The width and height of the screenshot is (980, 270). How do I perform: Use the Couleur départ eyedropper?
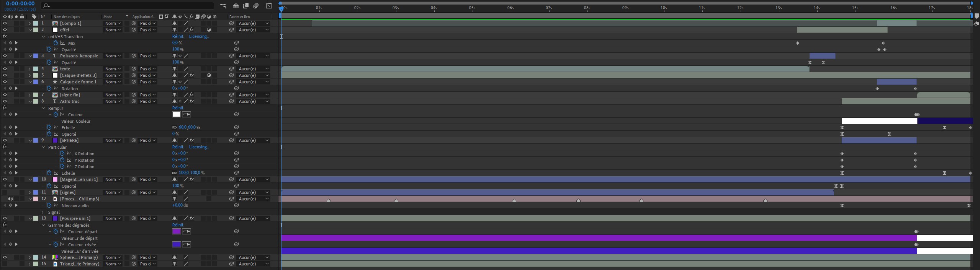187,231
